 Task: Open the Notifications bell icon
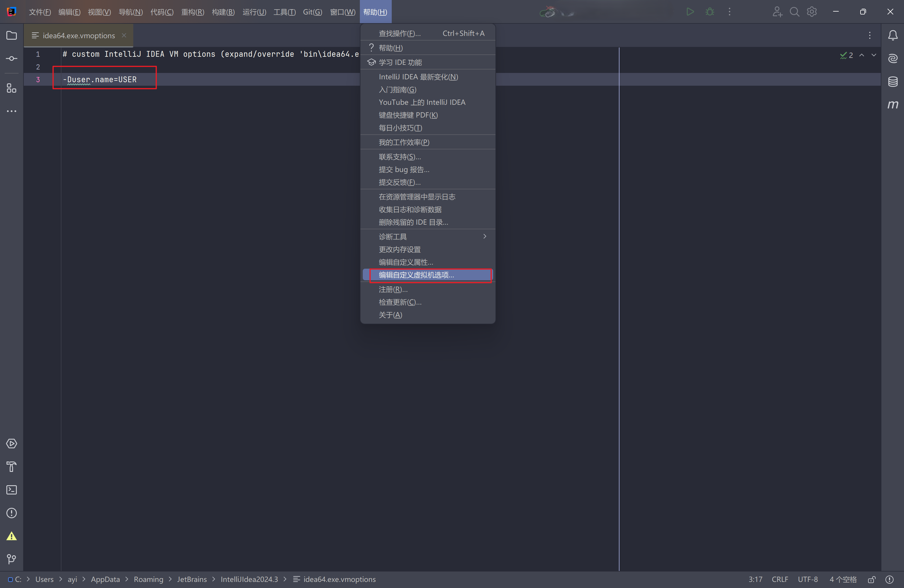click(893, 35)
